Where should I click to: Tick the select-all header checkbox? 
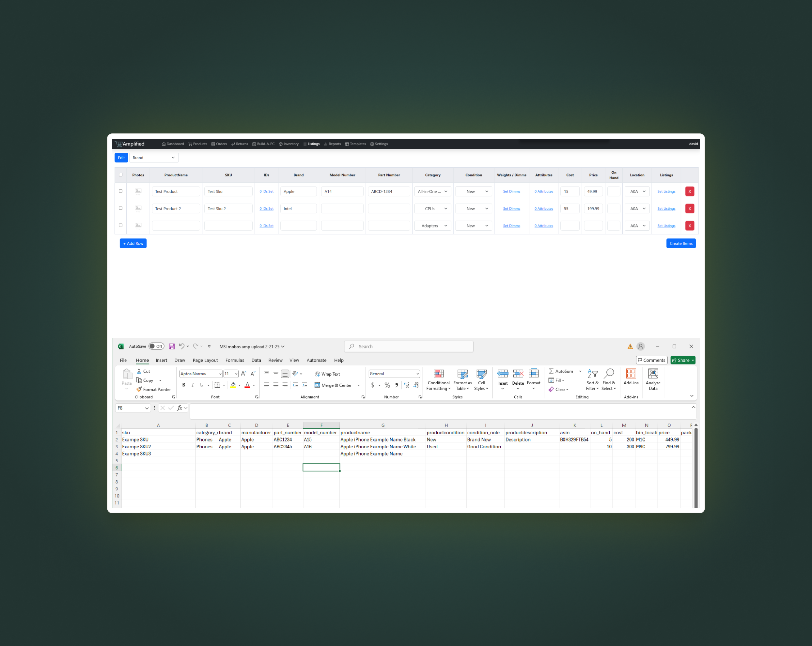point(120,175)
